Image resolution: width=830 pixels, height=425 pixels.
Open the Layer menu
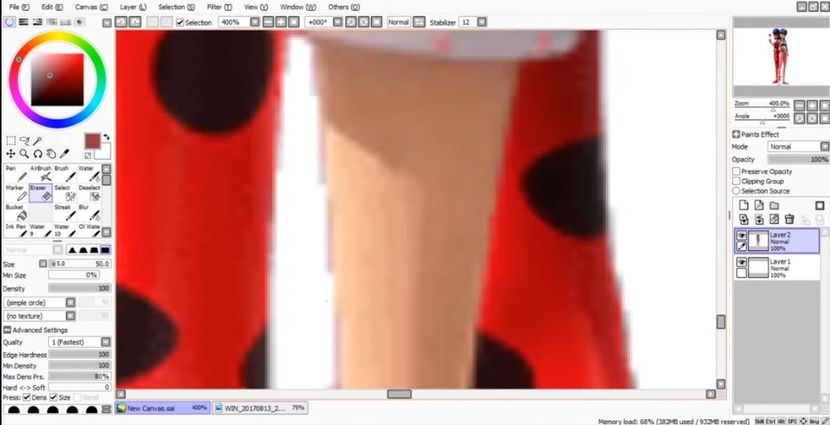[x=133, y=7]
